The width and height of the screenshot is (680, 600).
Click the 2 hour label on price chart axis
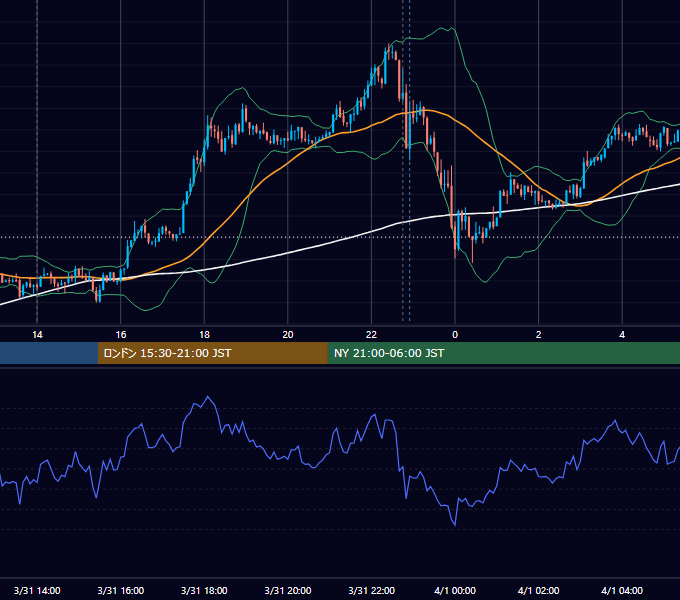(x=539, y=335)
